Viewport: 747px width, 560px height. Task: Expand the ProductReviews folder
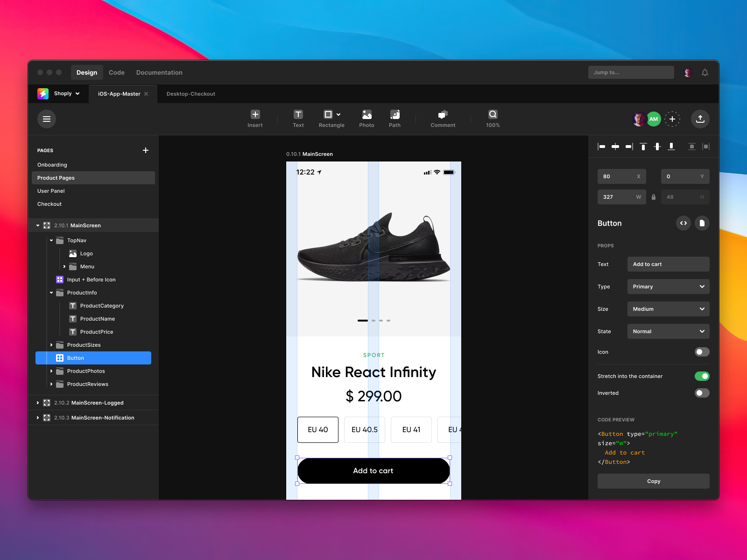(51, 384)
